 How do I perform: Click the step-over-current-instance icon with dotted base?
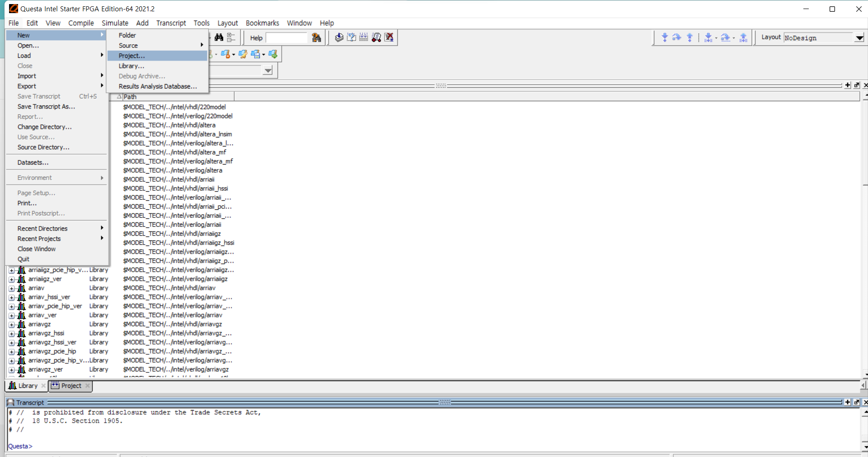(x=725, y=38)
